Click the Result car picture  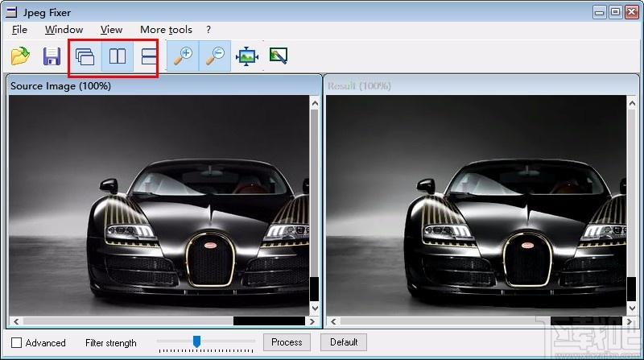pyautogui.click(x=476, y=205)
